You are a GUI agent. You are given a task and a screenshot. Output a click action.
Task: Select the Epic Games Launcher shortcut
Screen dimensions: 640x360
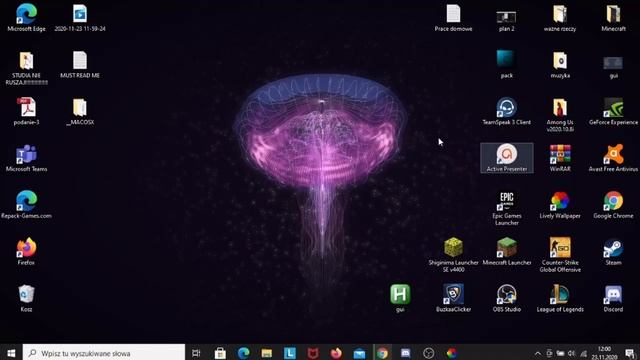point(507,208)
